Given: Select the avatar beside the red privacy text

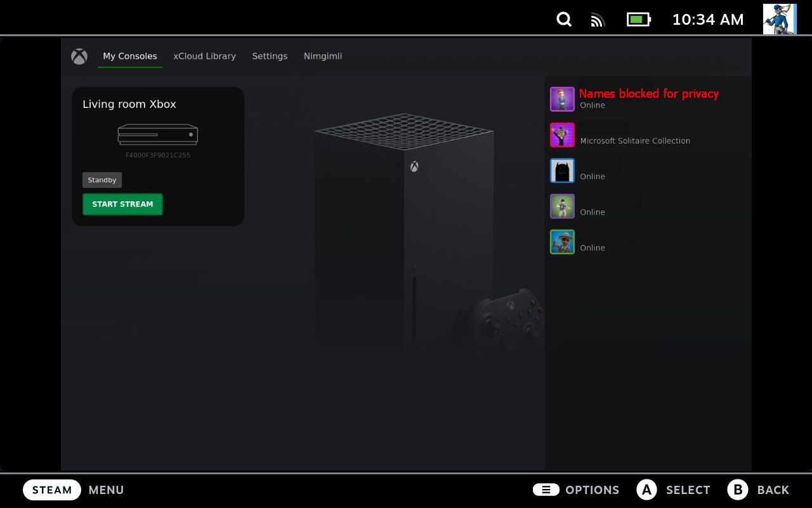Looking at the screenshot, I should click(562, 99).
